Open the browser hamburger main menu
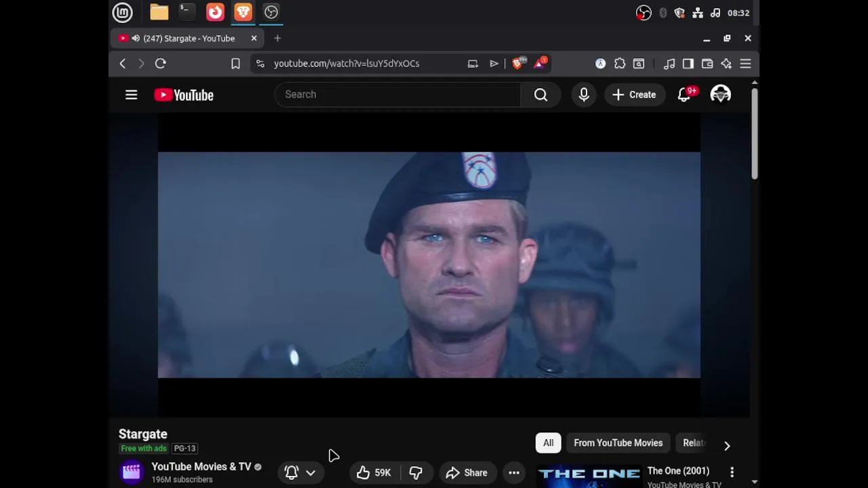Screen dimensions: 868x488 click(x=745, y=63)
